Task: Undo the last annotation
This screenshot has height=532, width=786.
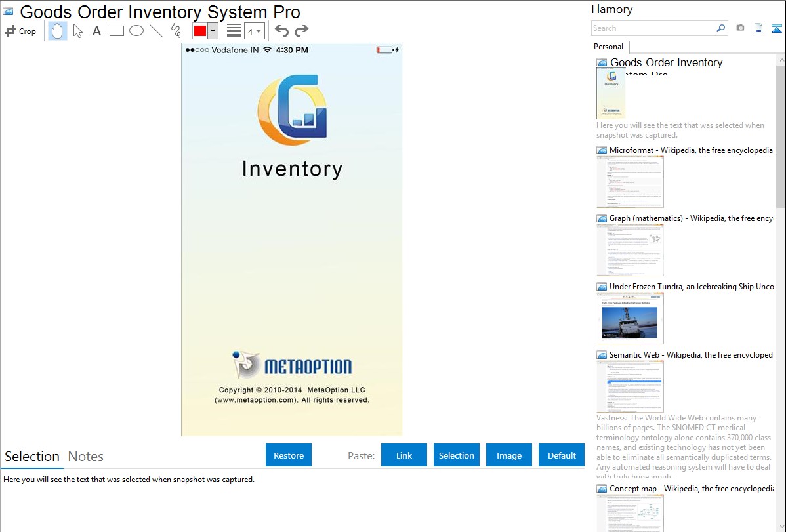Action: coord(281,31)
